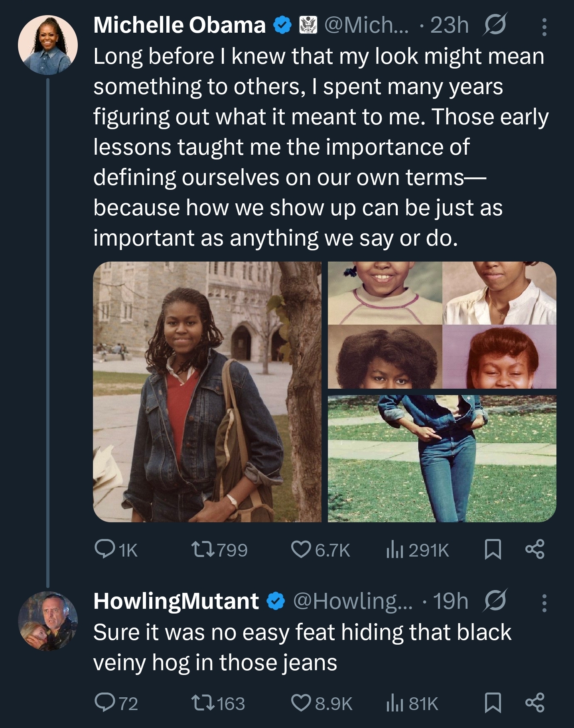Click the Michelle Obama display name
Screen dimensions: 574x728
pos(179,26)
